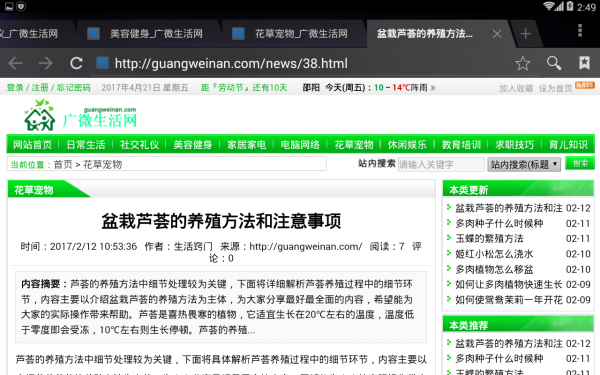Viewport: 600px width, 375px height.
Task: Click the 加入收藏 link
Action: 516,88
